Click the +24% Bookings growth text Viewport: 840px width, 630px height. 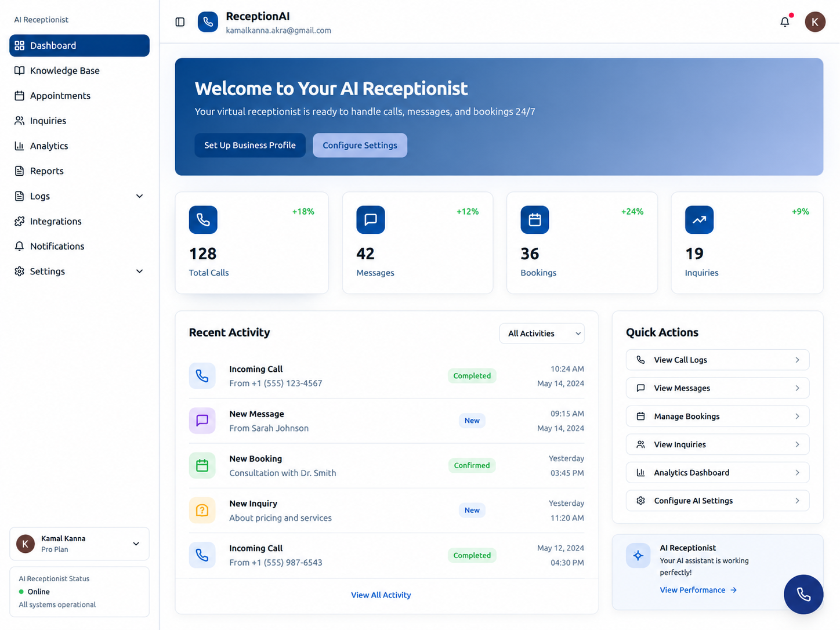point(632,212)
